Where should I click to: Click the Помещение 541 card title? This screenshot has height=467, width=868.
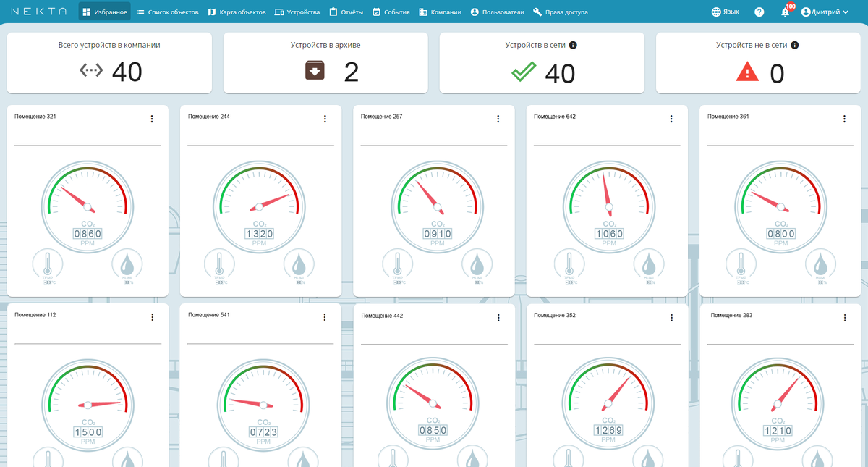pyautogui.click(x=208, y=315)
